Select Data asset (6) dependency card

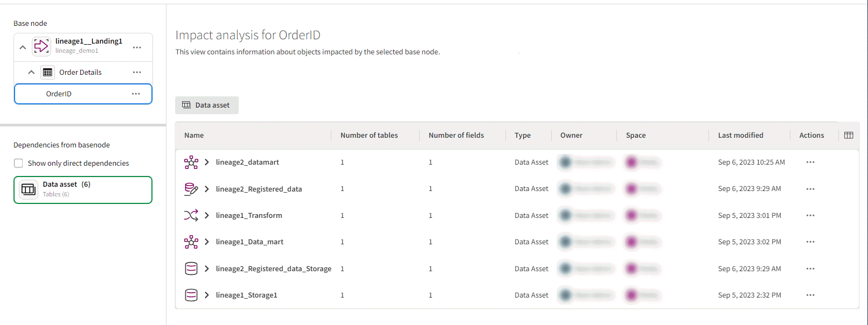pyautogui.click(x=83, y=189)
